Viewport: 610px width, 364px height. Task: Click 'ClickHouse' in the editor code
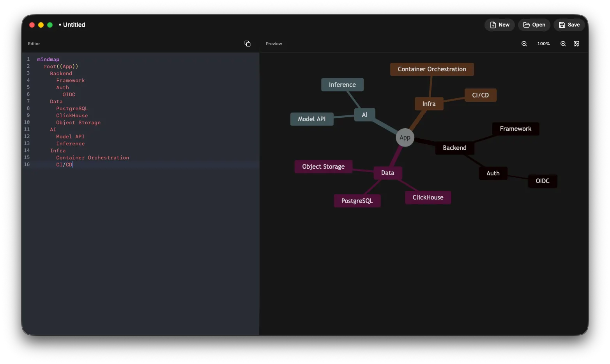72,116
